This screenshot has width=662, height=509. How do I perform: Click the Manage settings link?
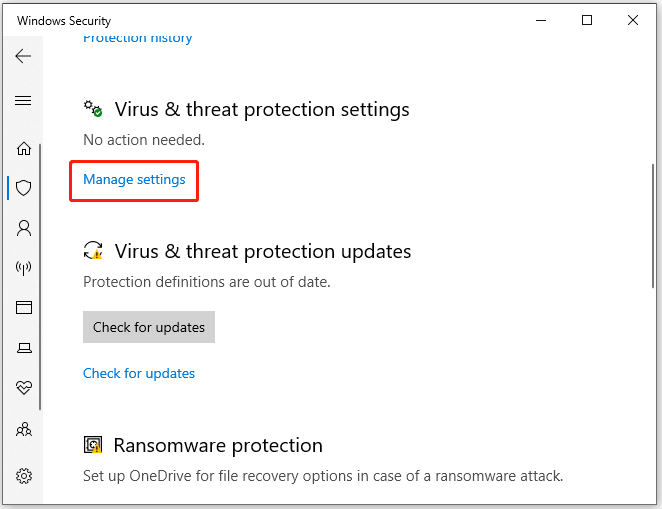pyautogui.click(x=134, y=180)
